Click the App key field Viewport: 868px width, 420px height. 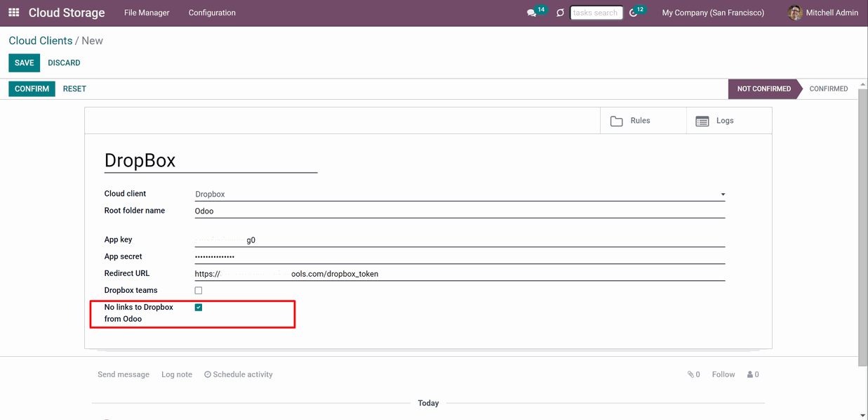click(x=460, y=240)
